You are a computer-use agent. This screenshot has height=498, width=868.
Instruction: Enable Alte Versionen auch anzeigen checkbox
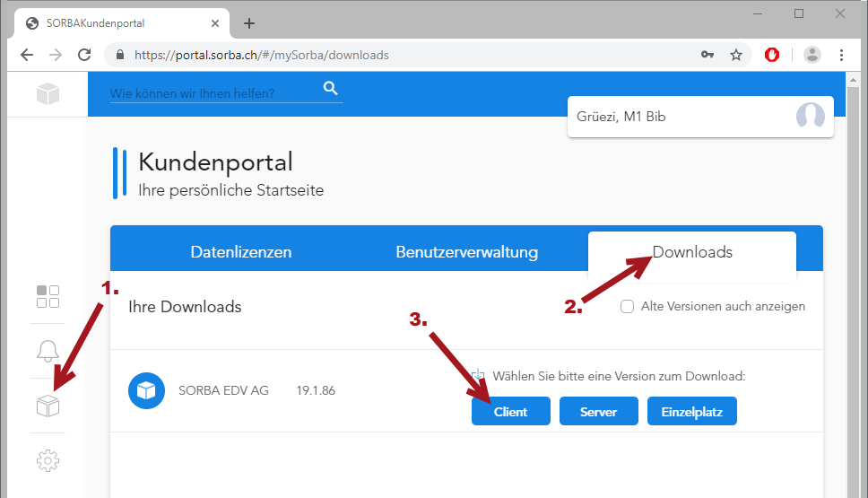[x=627, y=306]
